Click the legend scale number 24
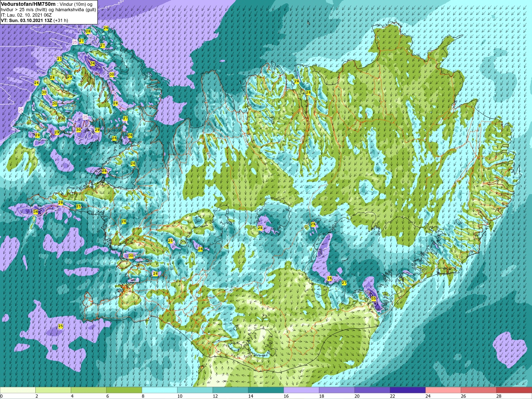The width and height of the screenshot is (532, 399). (x=428, y=396)
